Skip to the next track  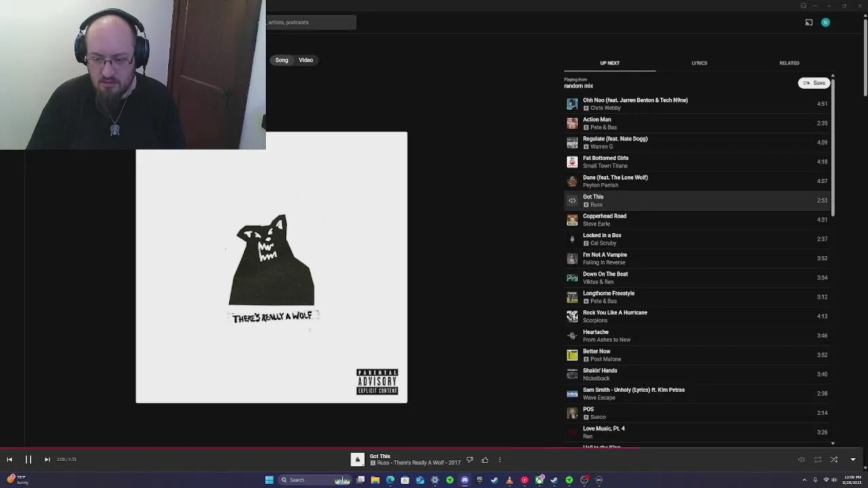(x=47, y=460)
